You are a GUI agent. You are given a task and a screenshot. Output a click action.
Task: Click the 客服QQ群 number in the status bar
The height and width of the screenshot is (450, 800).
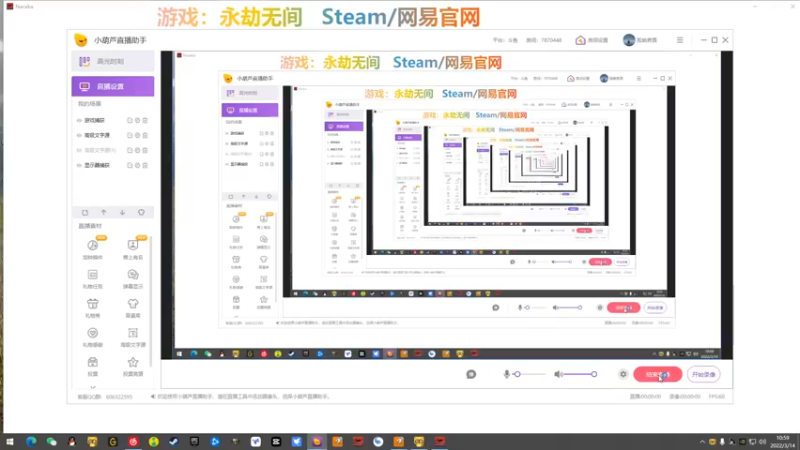click(x=118, y=396)
